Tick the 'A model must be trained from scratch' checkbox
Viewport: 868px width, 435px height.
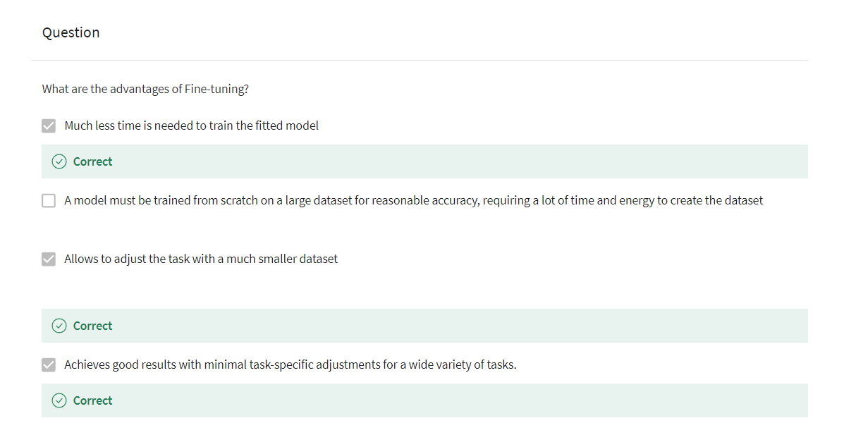(x=49, y=200)
